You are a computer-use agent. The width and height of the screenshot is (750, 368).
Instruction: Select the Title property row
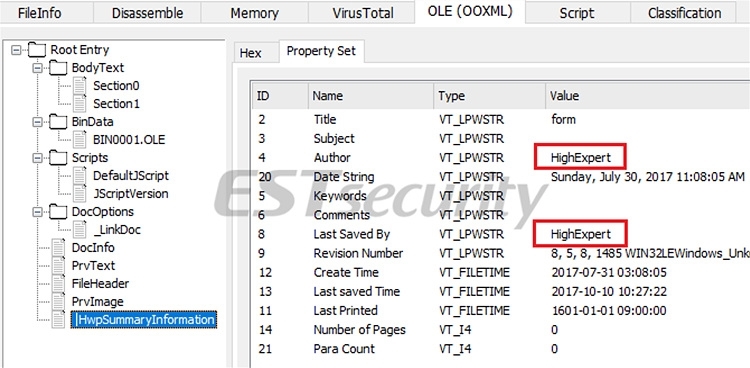(x=501, y=119)
